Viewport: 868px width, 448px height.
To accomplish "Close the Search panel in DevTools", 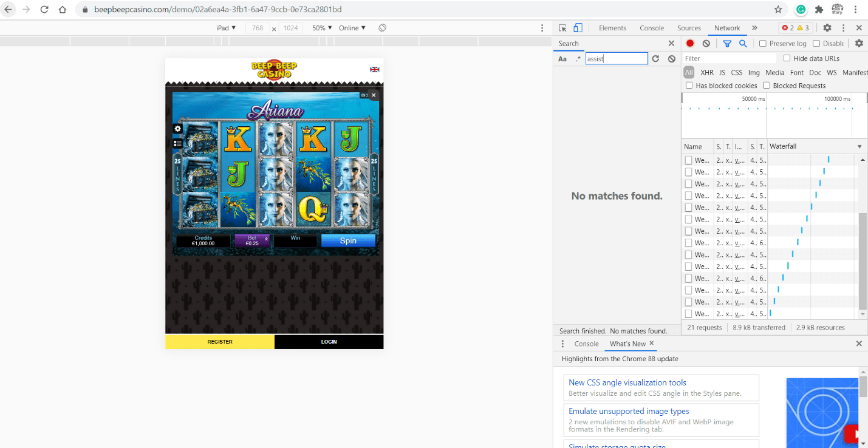I will [671, 43].
